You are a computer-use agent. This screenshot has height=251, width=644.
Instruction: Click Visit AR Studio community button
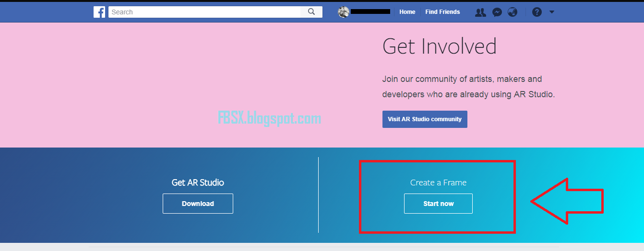pos(425,119)
